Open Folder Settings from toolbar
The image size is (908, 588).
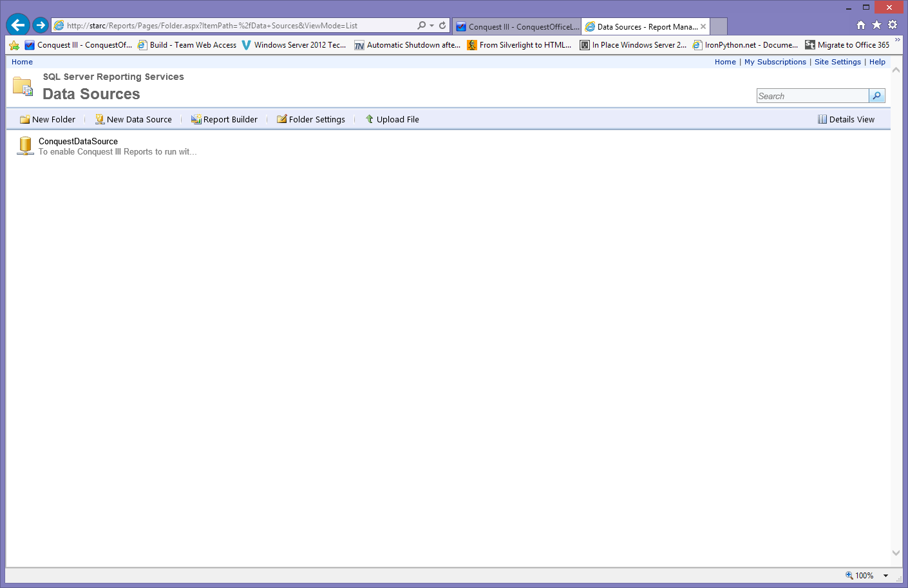[x=311, y=120]
